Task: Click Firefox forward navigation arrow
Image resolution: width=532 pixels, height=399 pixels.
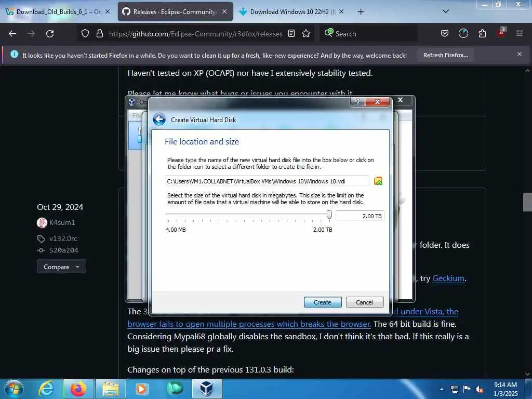Action: pos(31,34)
